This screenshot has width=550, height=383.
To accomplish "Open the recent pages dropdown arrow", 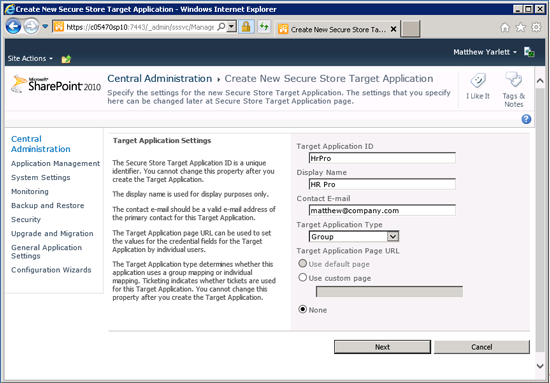I will tap(45, 27).
